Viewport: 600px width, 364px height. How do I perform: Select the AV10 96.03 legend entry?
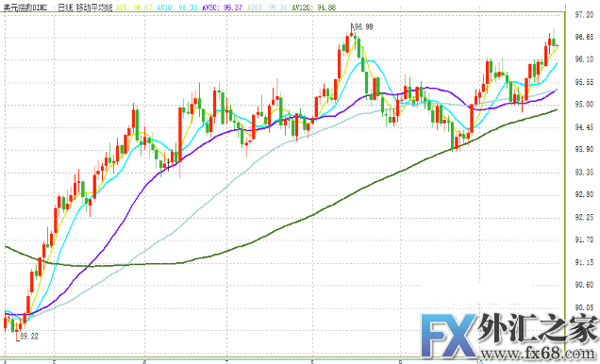pyautogui.click(x=177, y=8)
